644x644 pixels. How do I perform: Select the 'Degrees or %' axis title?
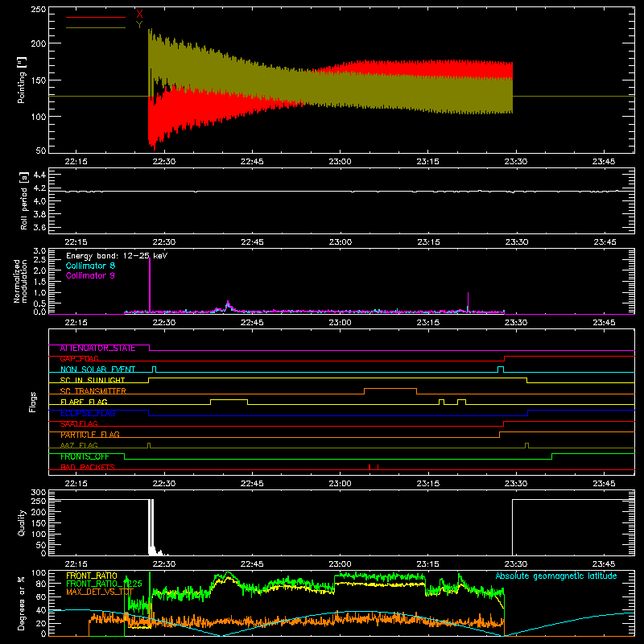21,603
